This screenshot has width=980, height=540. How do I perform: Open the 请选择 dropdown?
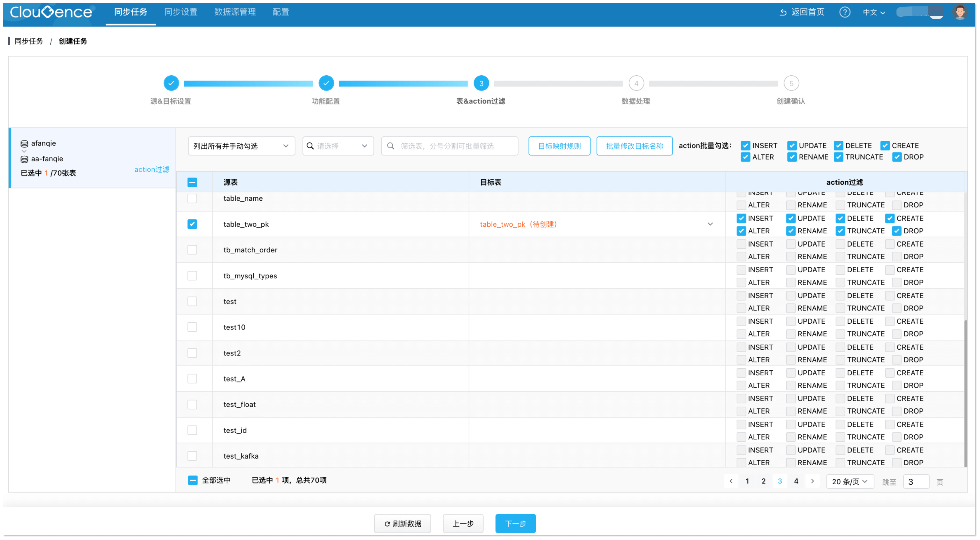[x=338, y=146]
